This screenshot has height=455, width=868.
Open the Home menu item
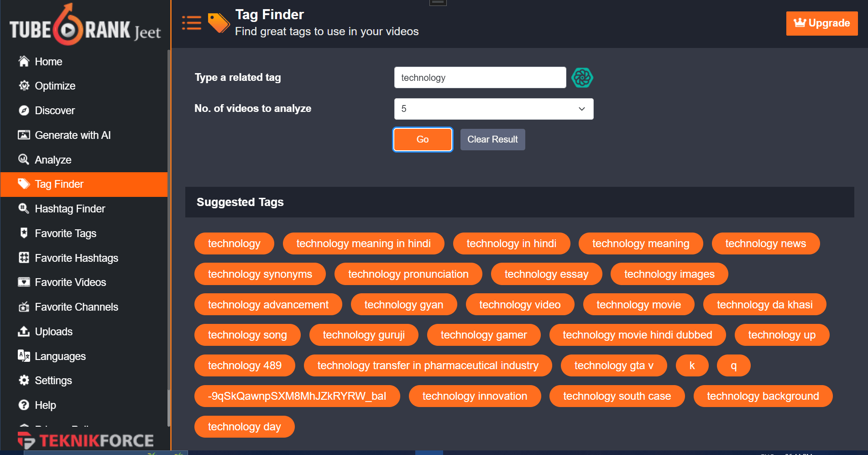tap(84, 61)
